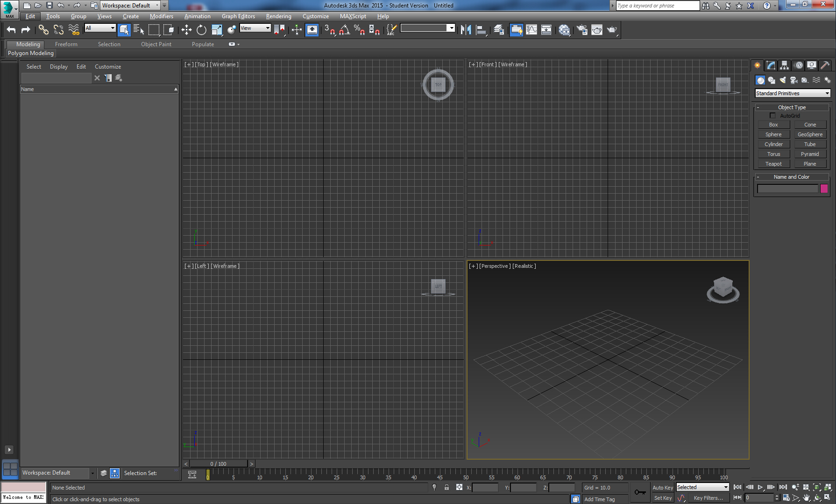
Task: Click the time slider at 0 / 100
Action: 218,464
